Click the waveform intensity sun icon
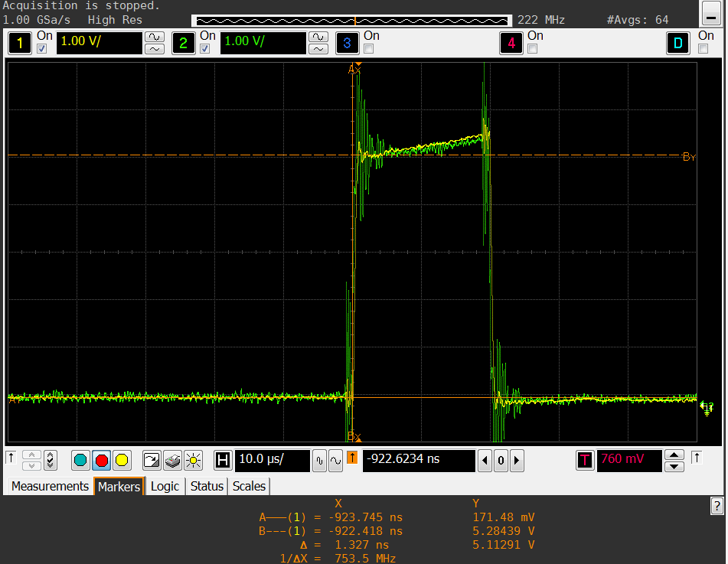The width and height of the screenshot is (728, 564). click(x=193, y=460)
